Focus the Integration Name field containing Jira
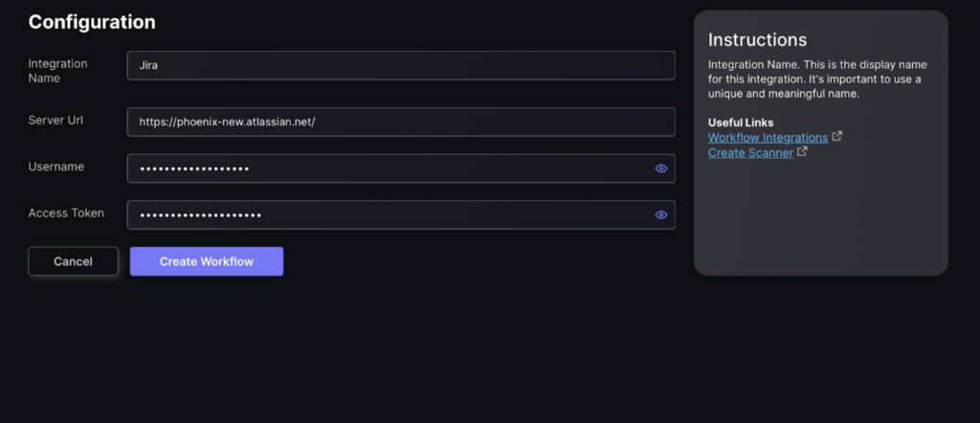This screenshot has height=423, width=980. click(401, 65)
